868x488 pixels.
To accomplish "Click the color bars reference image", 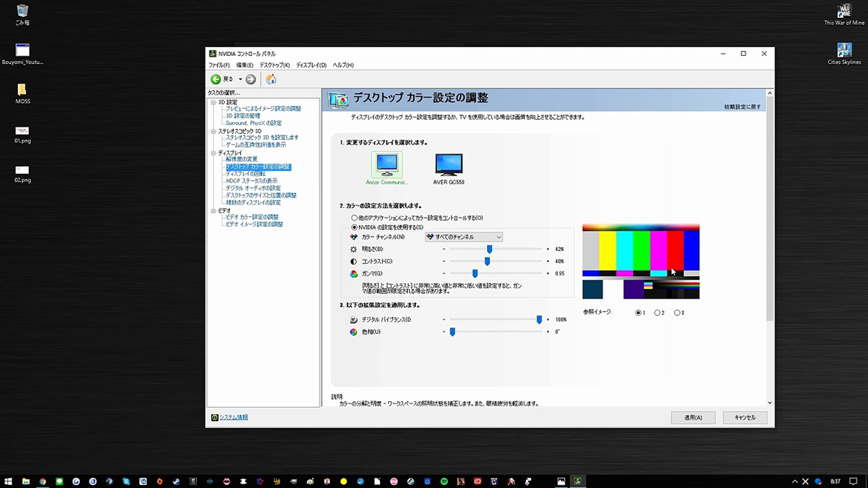I will tap(641, 262).
